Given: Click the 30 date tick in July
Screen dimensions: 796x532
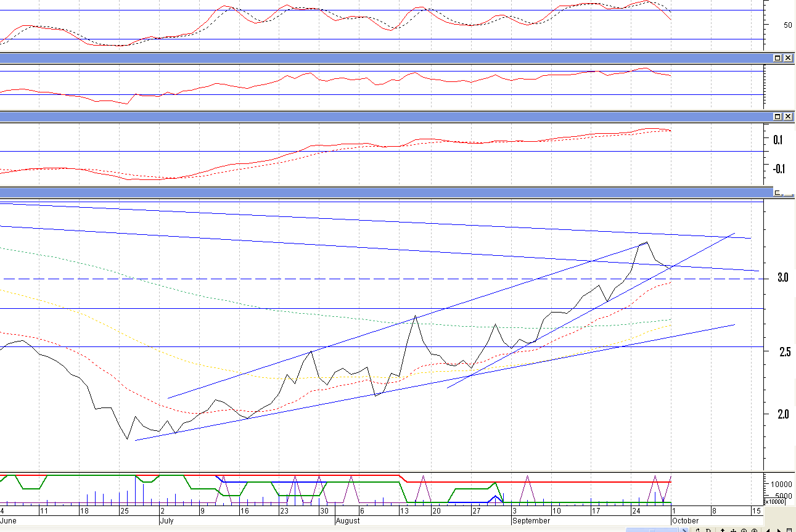Looking at the screenshot, I should tap(324, 511).
